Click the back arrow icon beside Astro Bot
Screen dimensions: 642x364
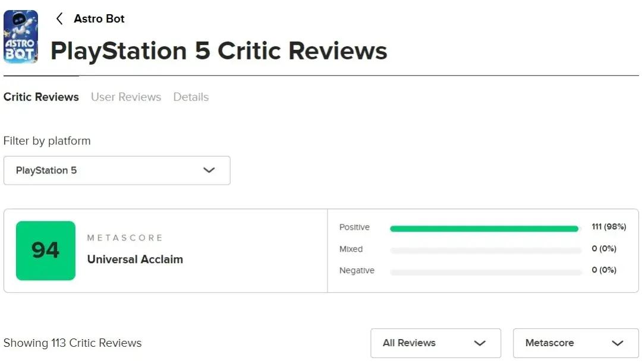59,18
